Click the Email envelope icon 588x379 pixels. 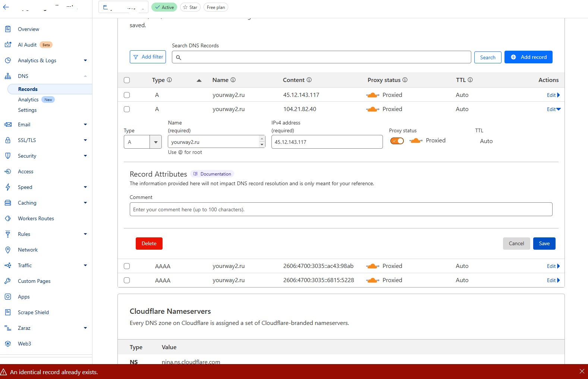[8, 124]
